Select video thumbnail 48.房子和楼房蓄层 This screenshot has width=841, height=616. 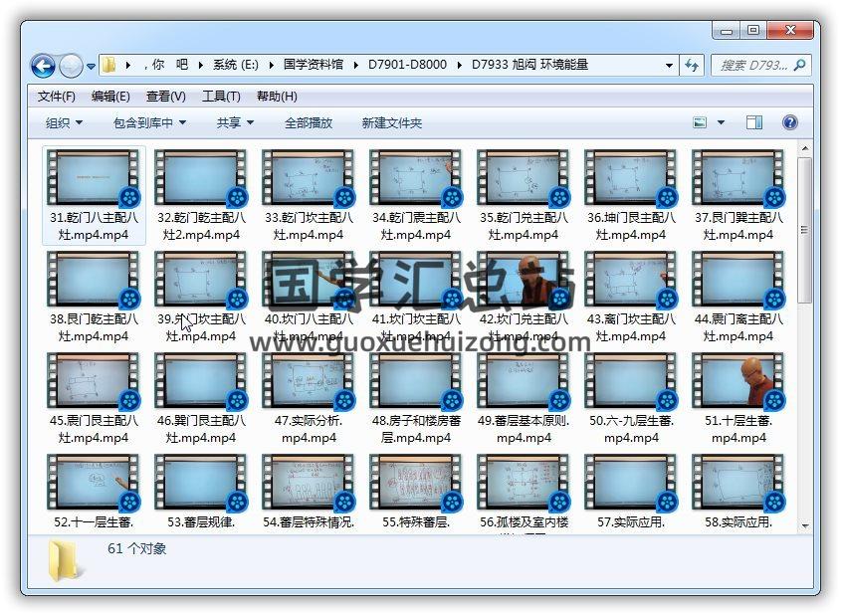(416, 380)
